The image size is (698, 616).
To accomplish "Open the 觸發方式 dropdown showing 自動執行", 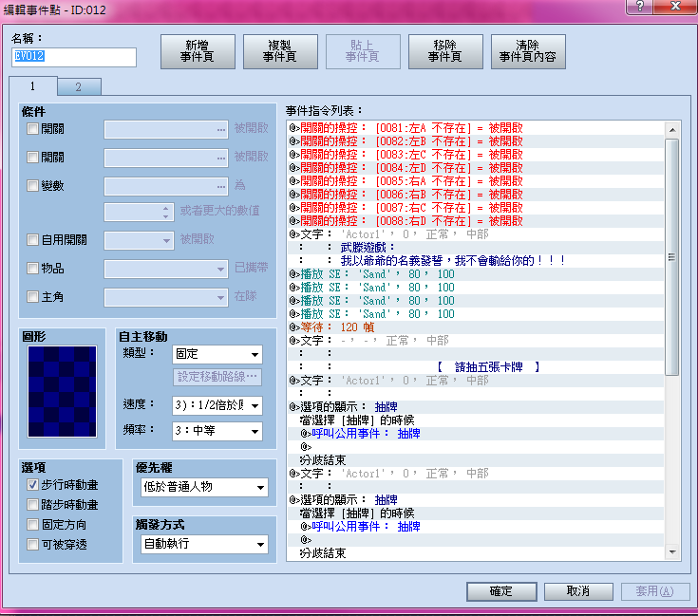I will (x=205, y=544).
